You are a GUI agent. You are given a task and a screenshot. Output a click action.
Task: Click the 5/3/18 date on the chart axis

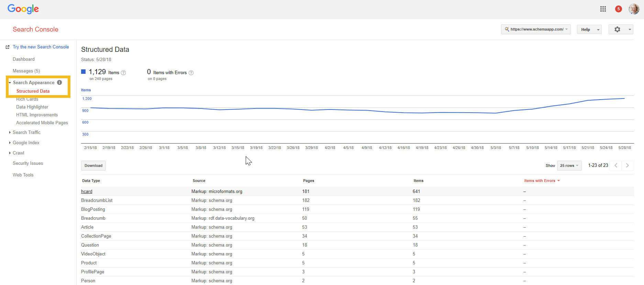click(496, 148)
